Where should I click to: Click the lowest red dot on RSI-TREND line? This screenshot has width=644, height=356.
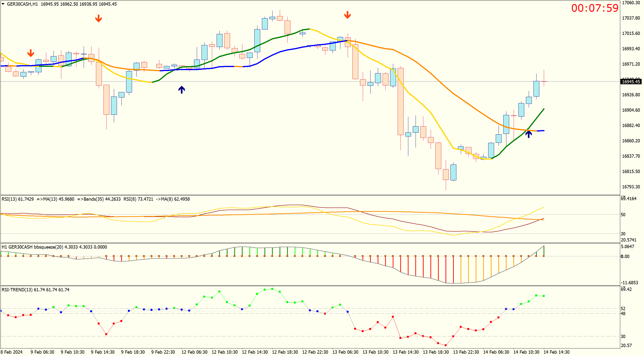click(446, 345)
